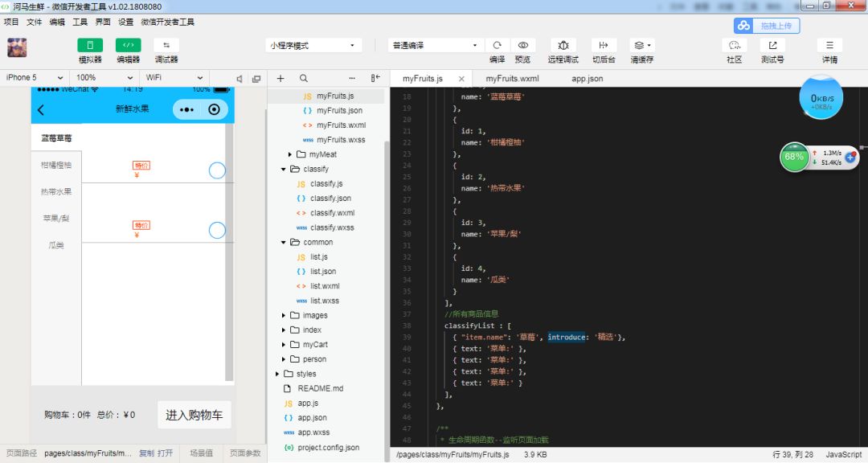Open simulator three-dots capsule menu
The image size is (868, 463).
click(x=186, y=109)
